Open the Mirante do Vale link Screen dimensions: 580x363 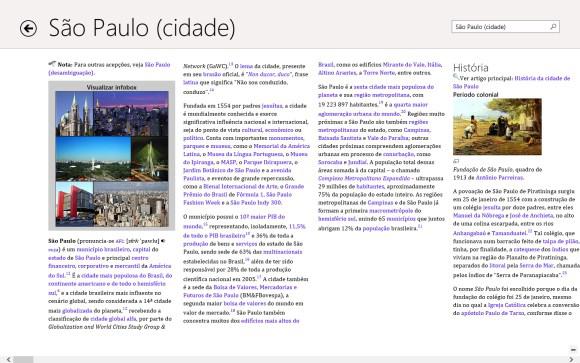[x=403, y=65]
